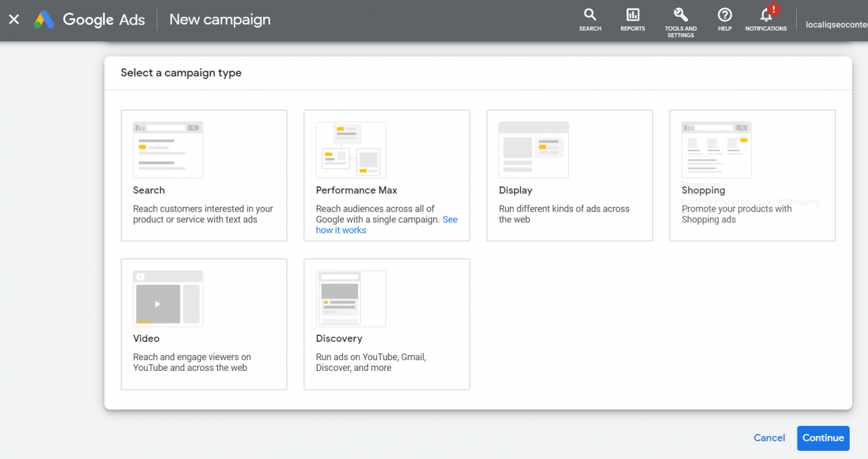Select the Discovery campaign card
Viewport: 868px width, 459px height.
[x=387, y=324]
